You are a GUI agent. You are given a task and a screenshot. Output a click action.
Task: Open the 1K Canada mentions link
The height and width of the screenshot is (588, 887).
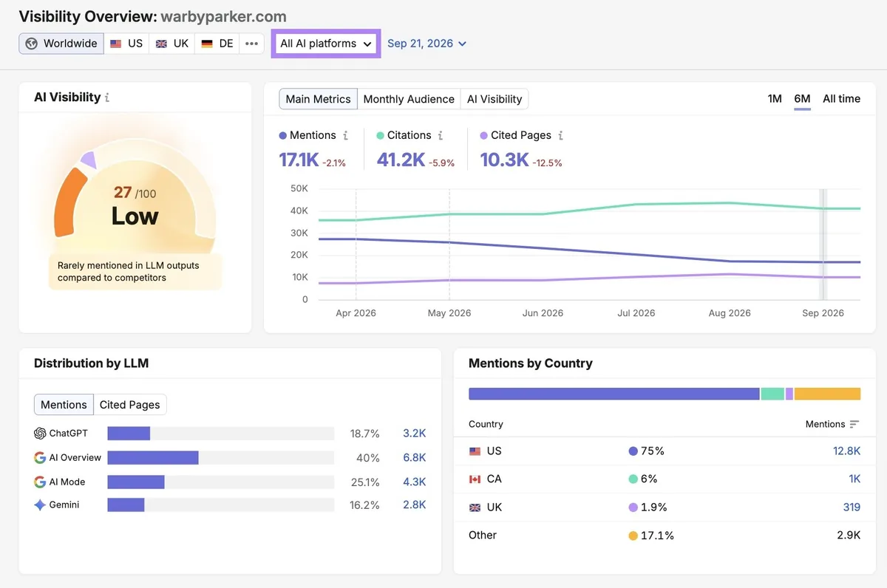[x=854, y=479]
